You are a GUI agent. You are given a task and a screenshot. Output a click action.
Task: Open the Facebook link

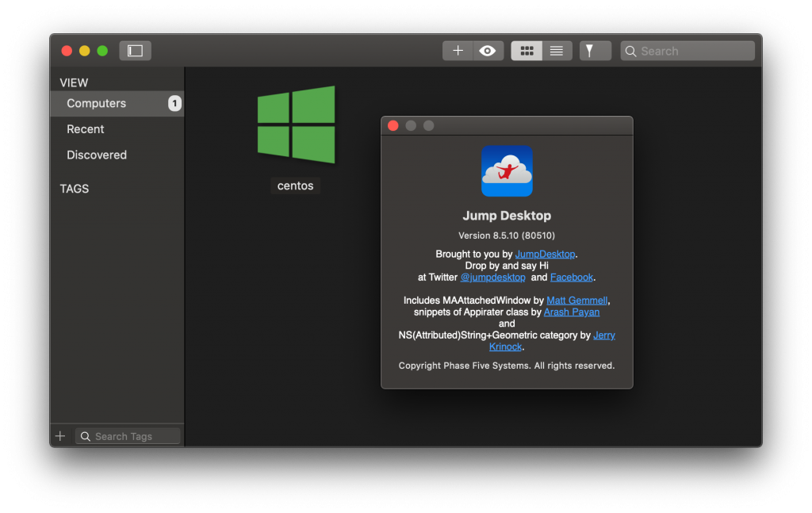pyautogui.click(x=571, y=278)
